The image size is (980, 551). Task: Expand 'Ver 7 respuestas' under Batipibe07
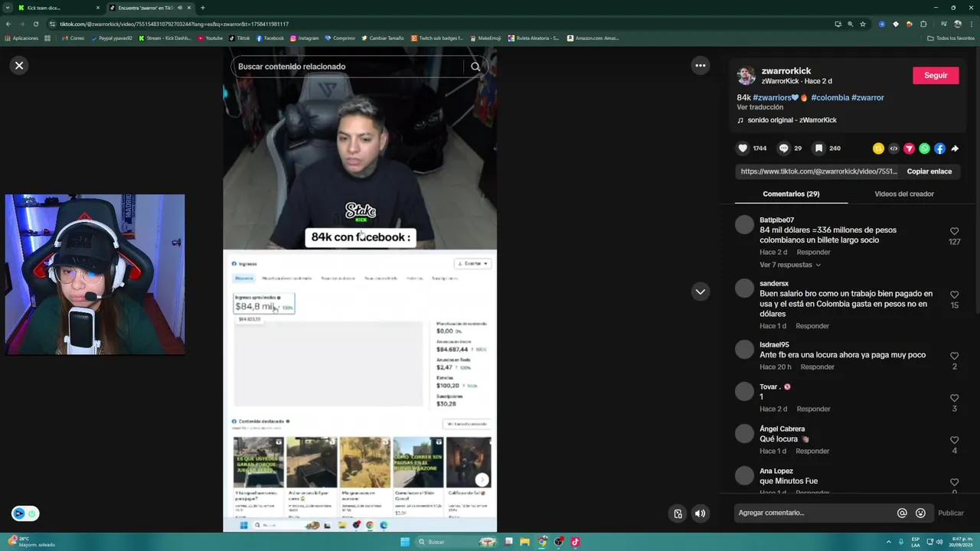tap(790, 265)
